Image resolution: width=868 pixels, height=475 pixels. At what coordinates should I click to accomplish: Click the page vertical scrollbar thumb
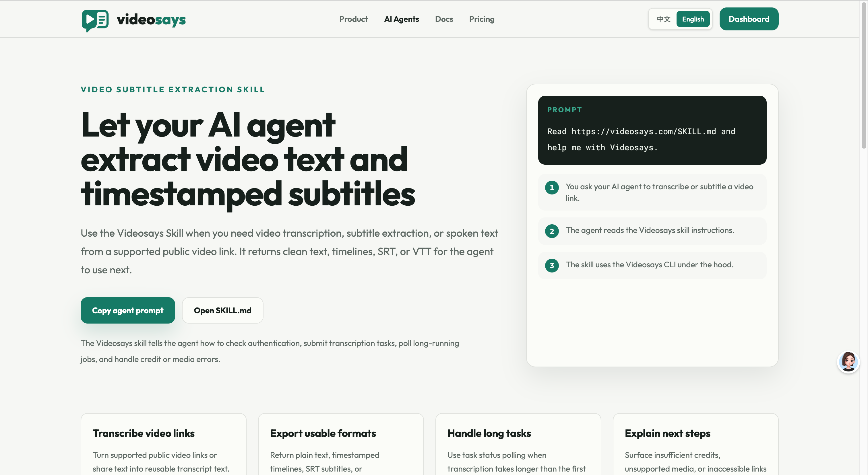[x=864, y=75]
